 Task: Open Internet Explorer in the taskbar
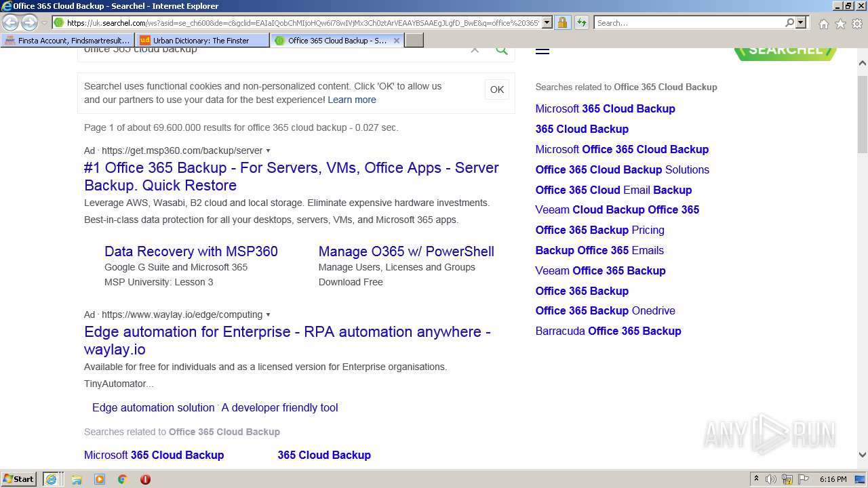point(51,479)
